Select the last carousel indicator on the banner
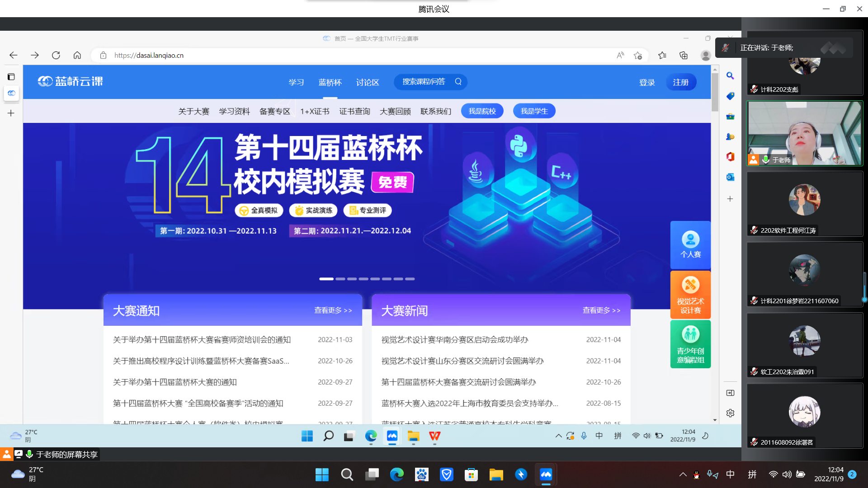Viewport: 868px width, 488px height. tap(410, 279)
